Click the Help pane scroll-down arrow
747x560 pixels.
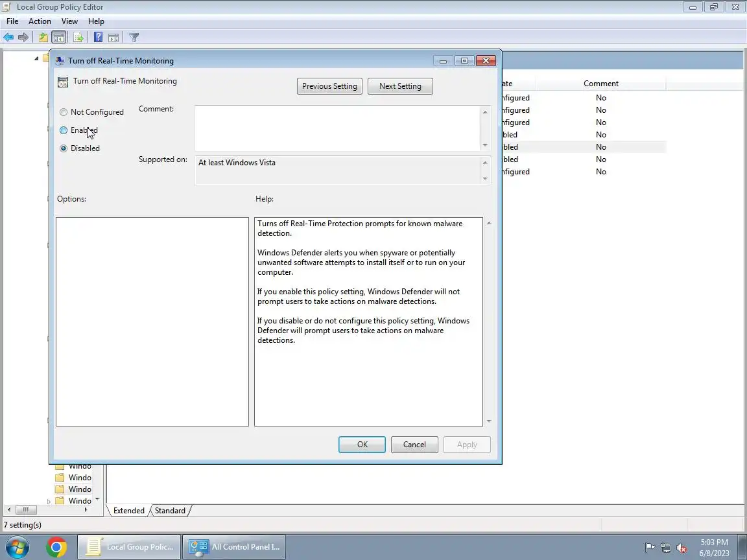click(489, 421)
